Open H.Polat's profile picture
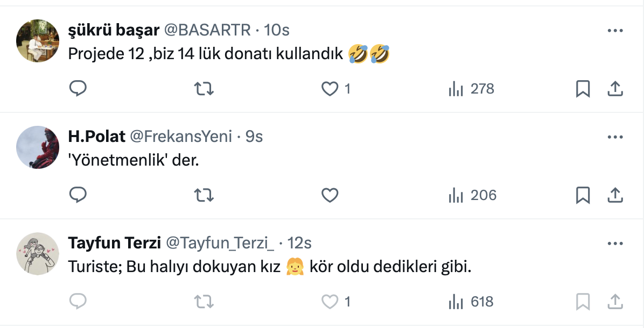This screenshot has width=644, height=328. [38, 147]
